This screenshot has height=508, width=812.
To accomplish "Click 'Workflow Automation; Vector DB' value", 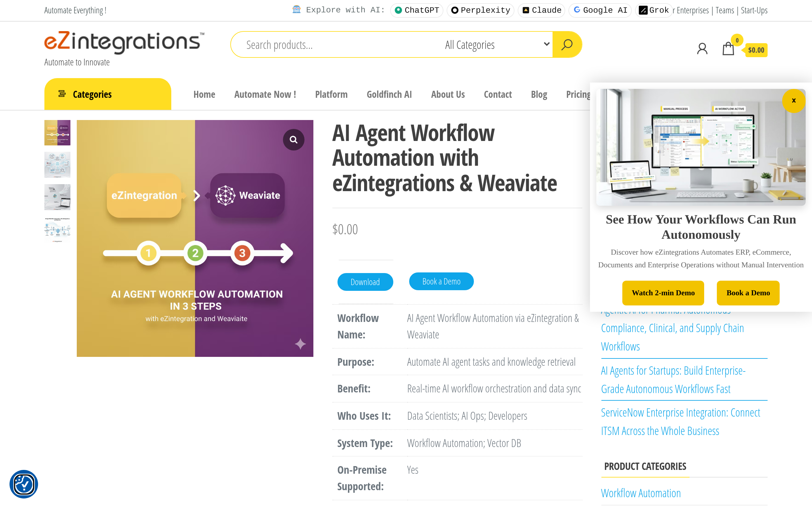I will 464,443.
